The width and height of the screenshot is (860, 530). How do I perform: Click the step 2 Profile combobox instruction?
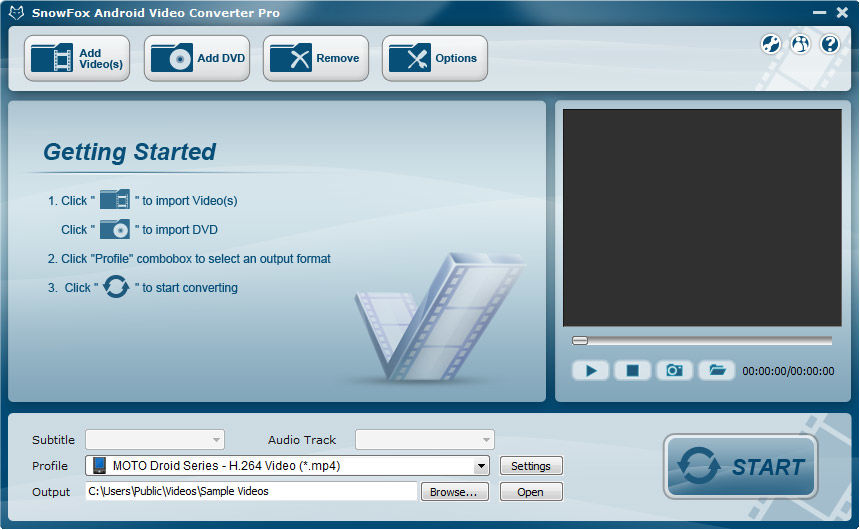[189, 259]
